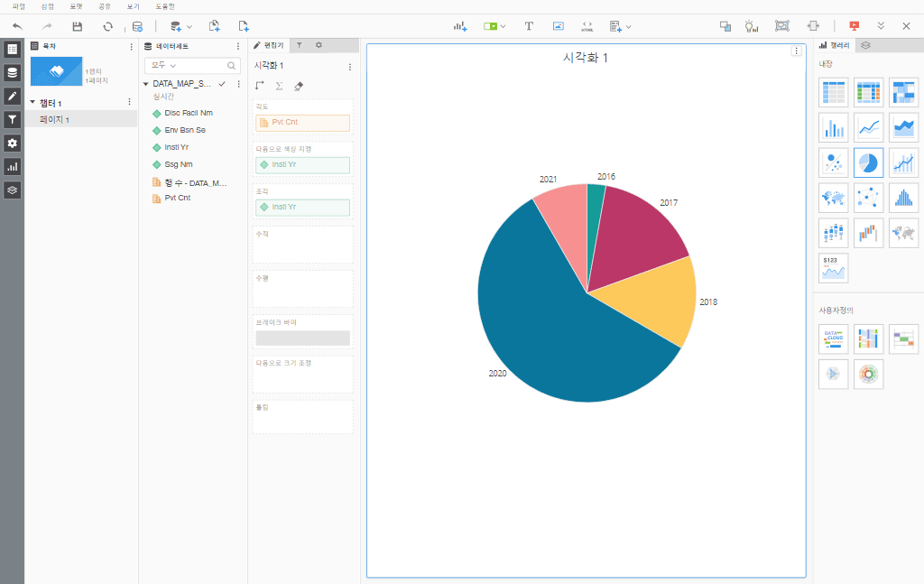This screenshot has height=584, width=924.
Task: Click the eraser icon in the editor panel
Action: tap(299, 86)
